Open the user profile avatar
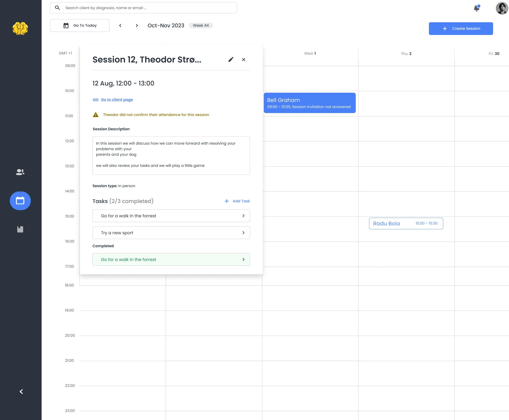Screen dimensions: 509x420 tap(502, 8)
